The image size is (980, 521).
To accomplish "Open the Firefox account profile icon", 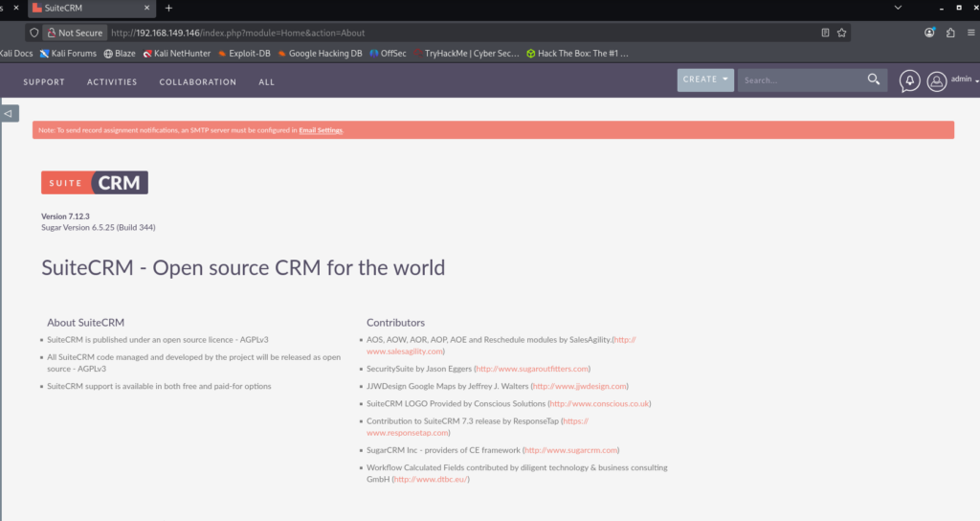I will click(x=929, y=33).
